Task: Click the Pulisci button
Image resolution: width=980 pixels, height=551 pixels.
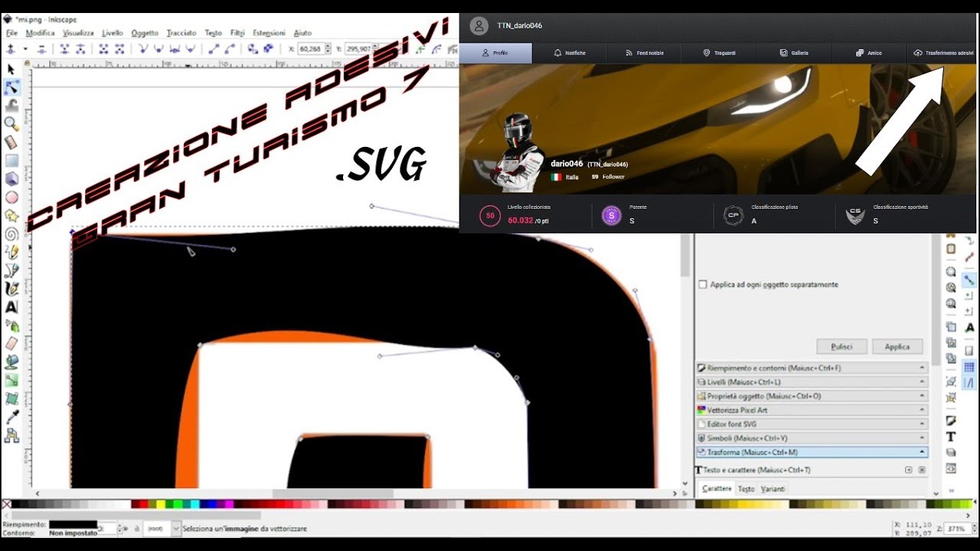Action: click(x=841, y=347)
